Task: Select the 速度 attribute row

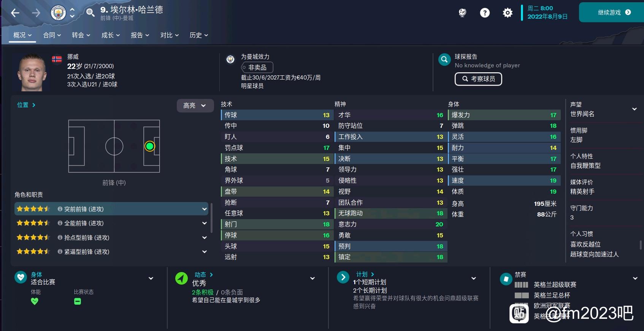Action: click(x=504, y=180)
